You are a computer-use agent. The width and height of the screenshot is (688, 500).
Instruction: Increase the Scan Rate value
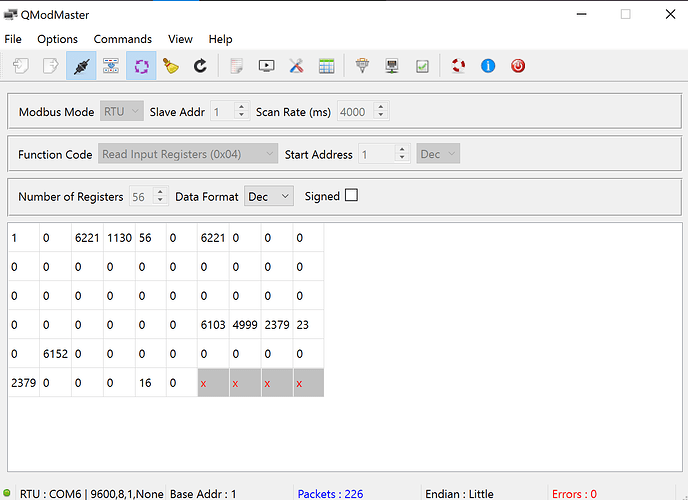381,107
